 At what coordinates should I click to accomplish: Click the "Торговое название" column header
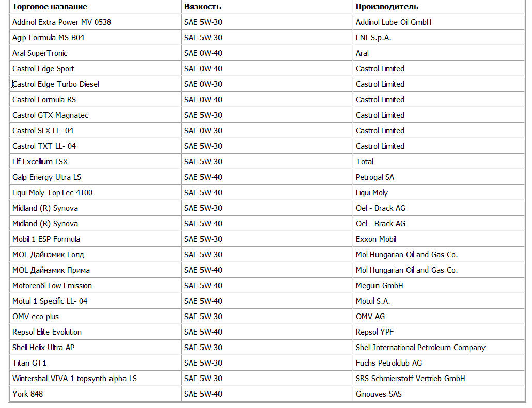pyautogui.click(x=50, y=7)
